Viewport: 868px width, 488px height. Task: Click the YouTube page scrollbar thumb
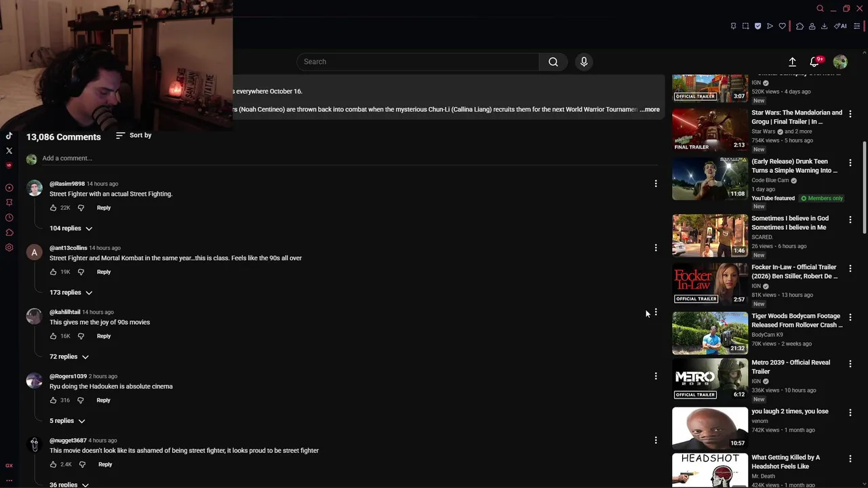point(865,188)
